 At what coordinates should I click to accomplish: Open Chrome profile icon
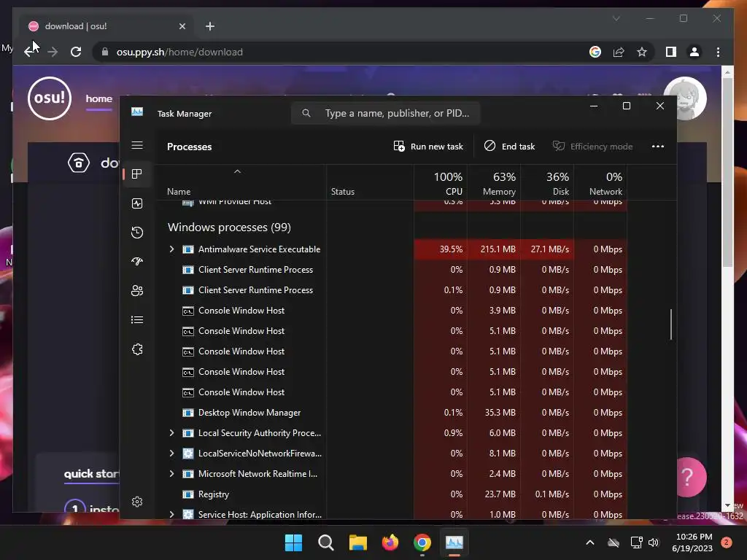click(694, 52)
